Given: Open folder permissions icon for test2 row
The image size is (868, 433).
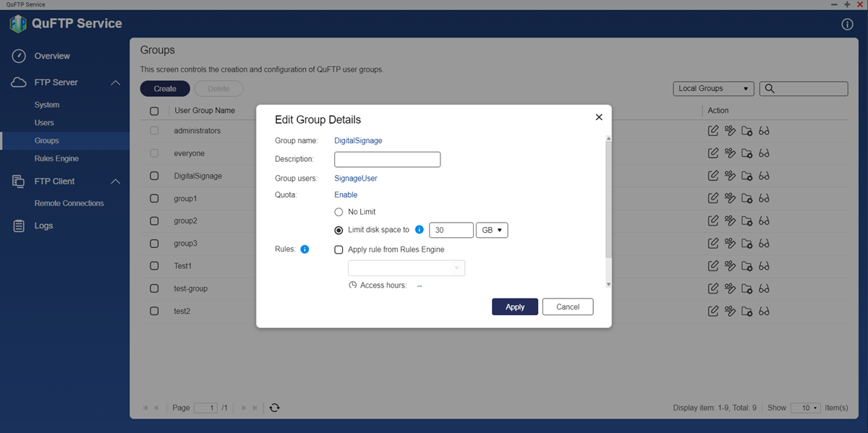Looking at the screenshot, I should coord(747,312).
